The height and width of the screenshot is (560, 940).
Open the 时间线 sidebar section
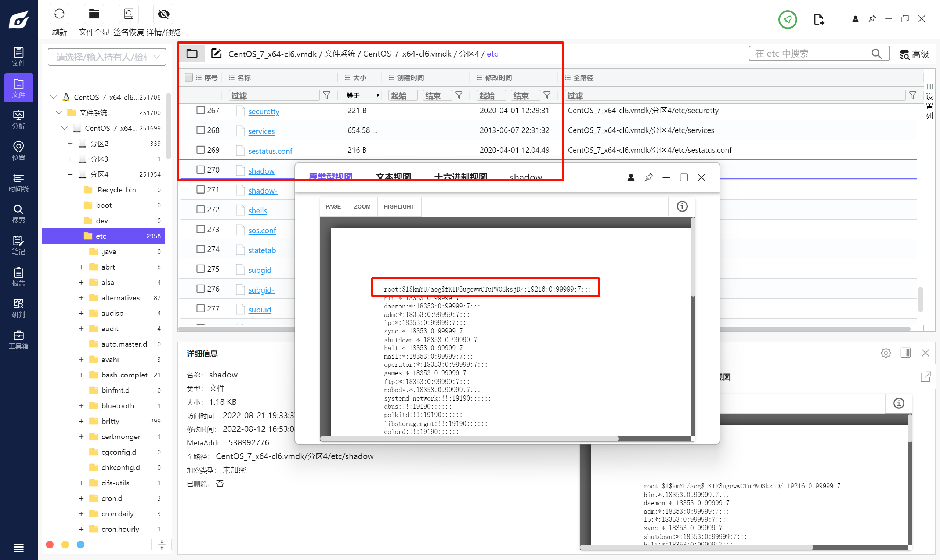coord(18,183)
